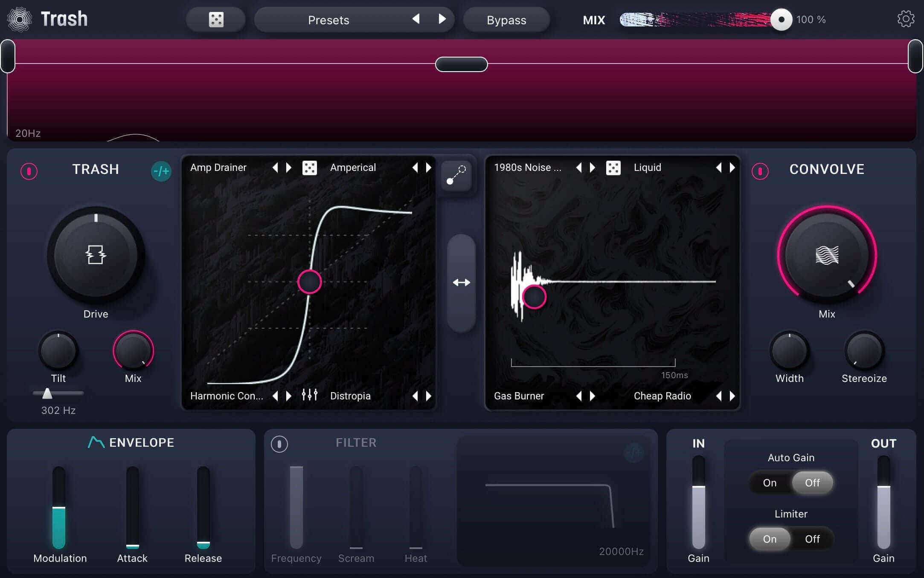Click the Convolve XY pad pink node
This screenshot has width=924, height=578.
(534, 297)
